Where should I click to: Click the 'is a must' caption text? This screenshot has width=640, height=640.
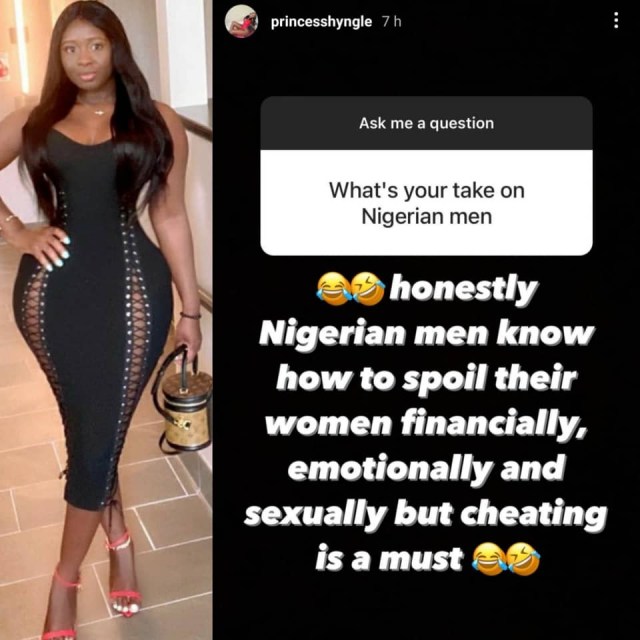pyautogui.click(x=389, y=559)
